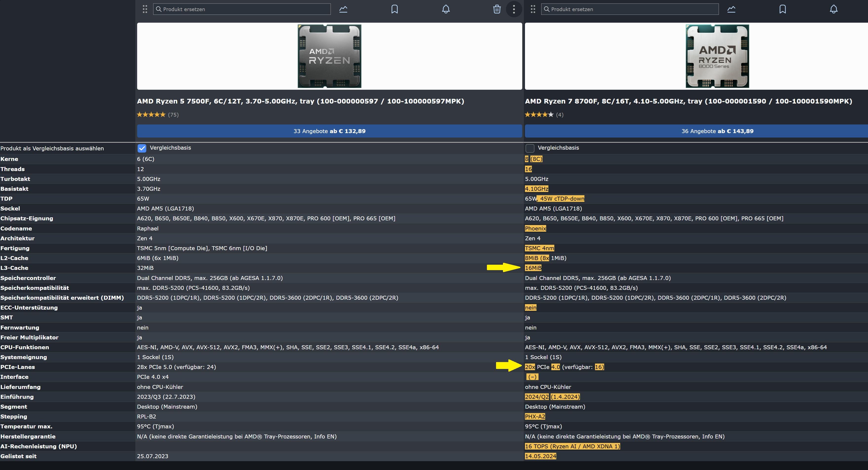Open the 33 Angebote ab € 132,89 button

[x=329, y=131]
